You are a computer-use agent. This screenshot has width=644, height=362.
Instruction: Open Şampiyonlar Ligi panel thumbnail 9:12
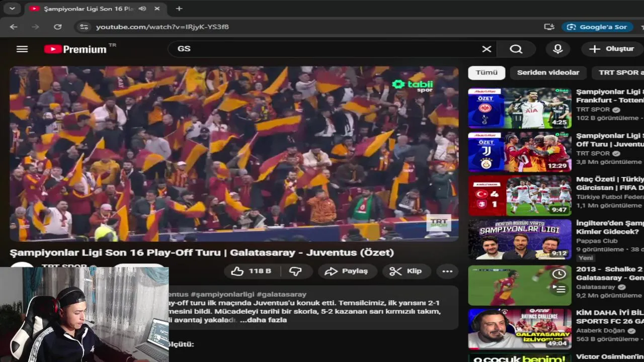[x=520, y=239]
